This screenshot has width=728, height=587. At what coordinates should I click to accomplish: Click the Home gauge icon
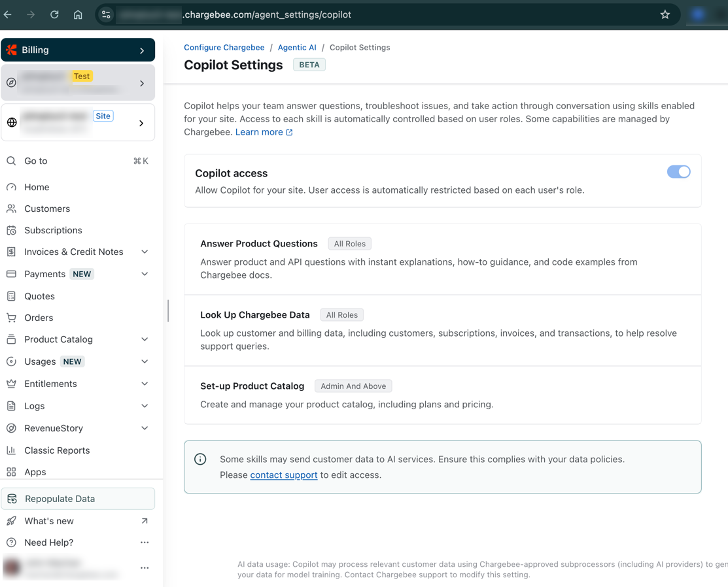coord(12,187)
